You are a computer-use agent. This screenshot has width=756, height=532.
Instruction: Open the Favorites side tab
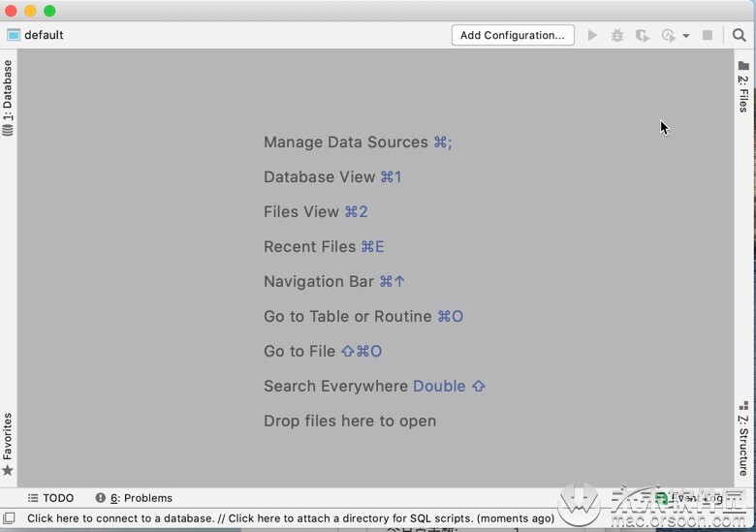[8, 444]
